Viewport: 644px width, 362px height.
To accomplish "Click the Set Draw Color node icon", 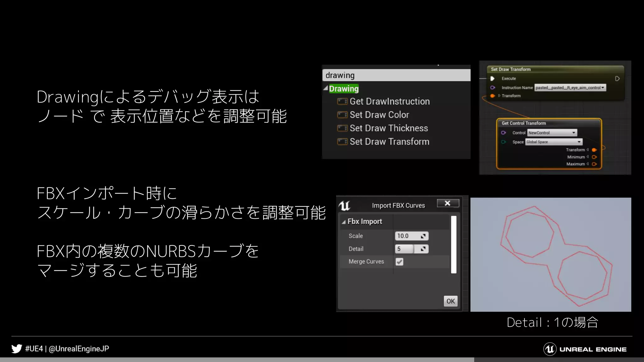I will click(x=342, y=115).
